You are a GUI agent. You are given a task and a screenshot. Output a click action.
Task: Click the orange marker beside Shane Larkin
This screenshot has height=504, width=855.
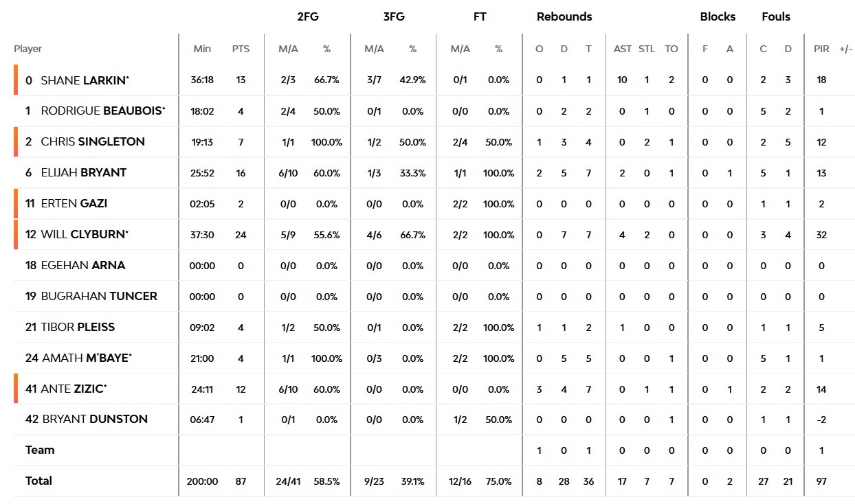point(15,80)
